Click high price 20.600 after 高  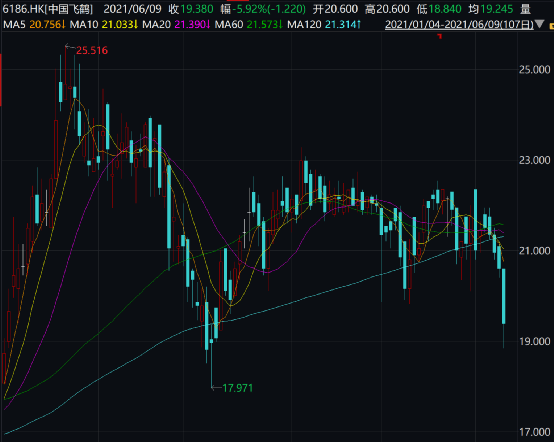pyautogui.click(x=393, y=9)
